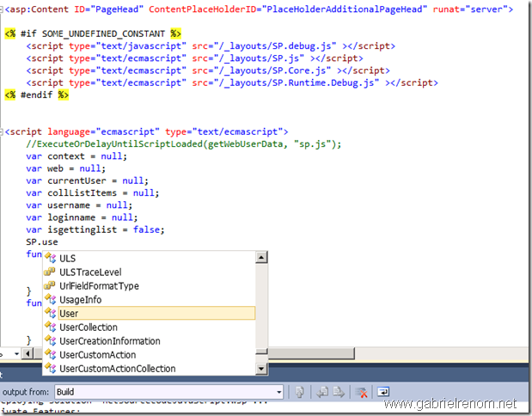Pick UrlFieldFormatType from the suggestions

(99, 285)
